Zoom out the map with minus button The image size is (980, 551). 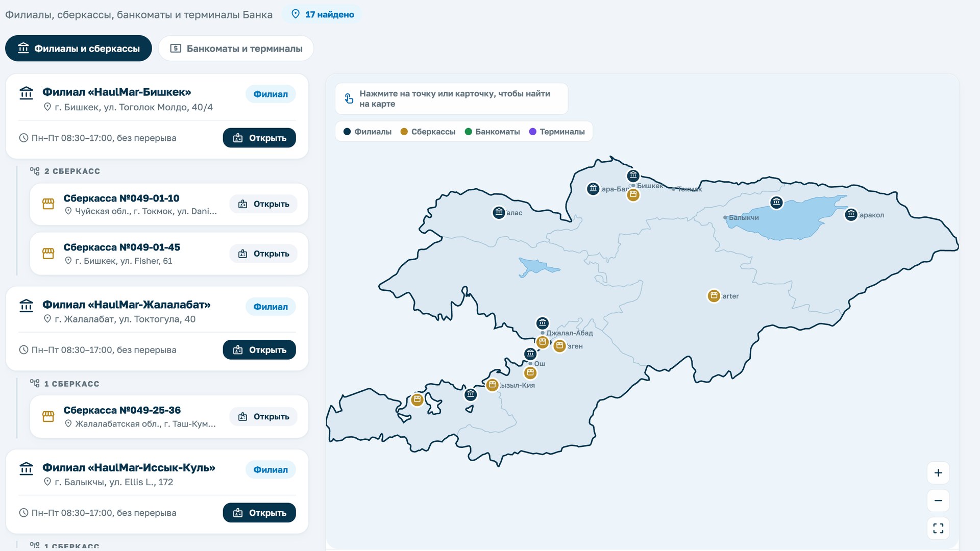pyautogui.click(x=938, y=500)
